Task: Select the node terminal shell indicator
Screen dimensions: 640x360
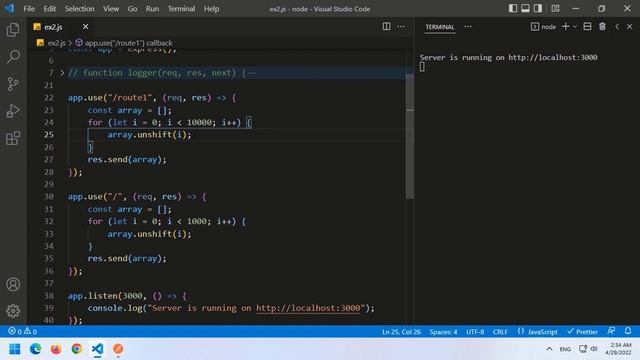Action: [543, 27]
